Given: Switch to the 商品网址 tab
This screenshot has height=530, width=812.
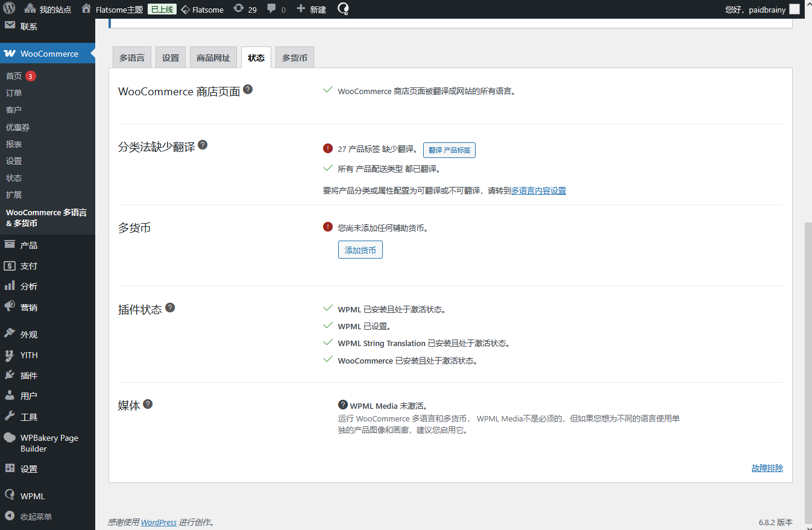Looking at the screenshot, I should click(213, 58).
